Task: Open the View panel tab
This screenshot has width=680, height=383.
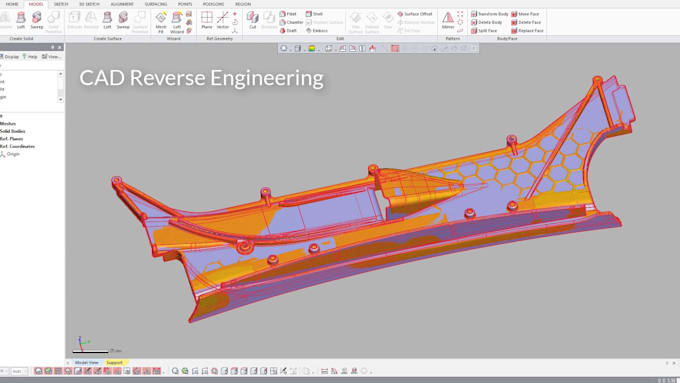Action: (51, 56)
